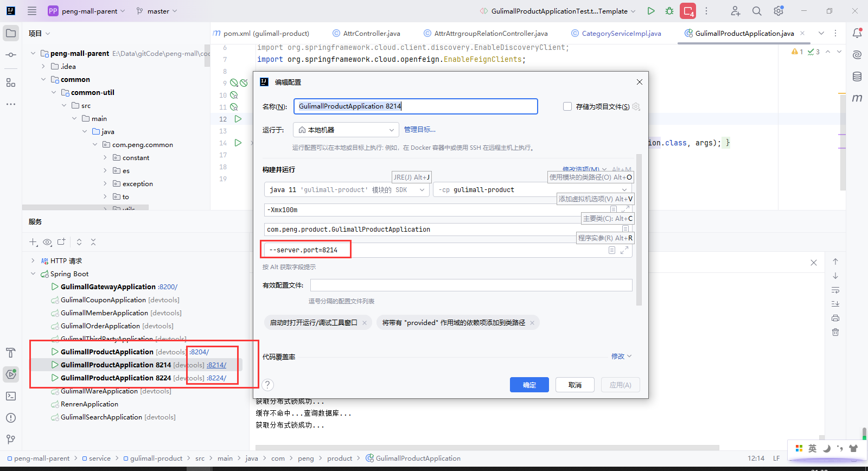This screenshot has height=471, width=868.
Task: Open the :8214/ port link
Action: pyautogui.click(x=216, y=365)
